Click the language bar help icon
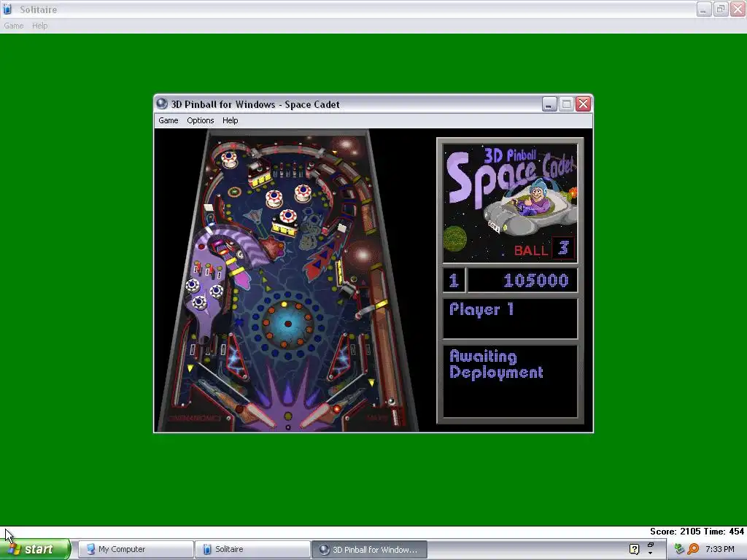747x560 pixels. point(634,549)
